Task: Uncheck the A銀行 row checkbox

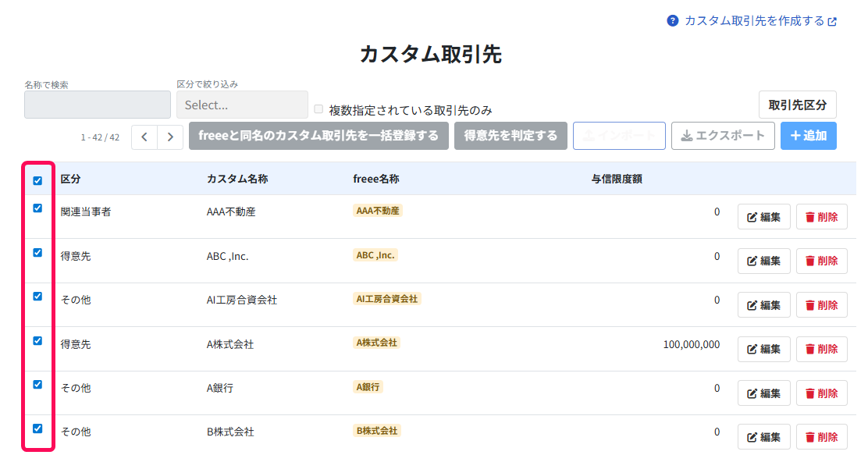Action: click(37, 384)
